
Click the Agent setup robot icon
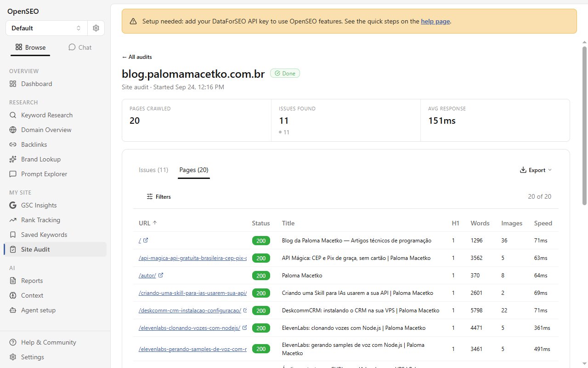[13, 310]
